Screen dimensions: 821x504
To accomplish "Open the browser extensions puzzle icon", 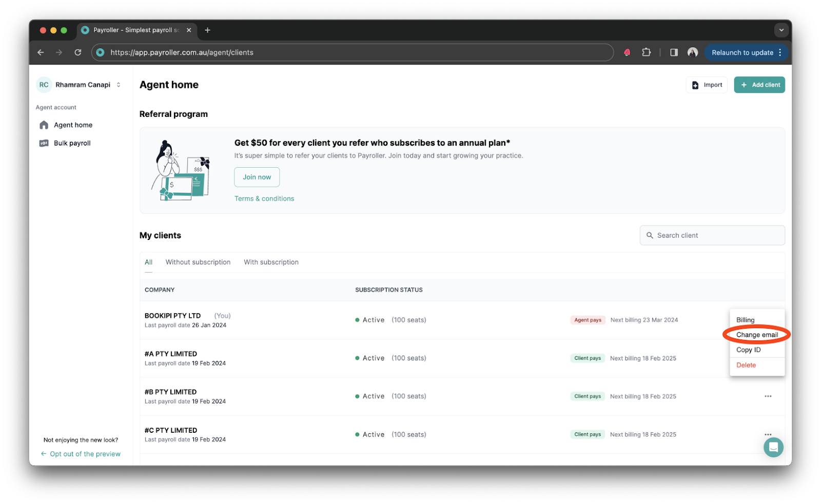I will (646, 52).
